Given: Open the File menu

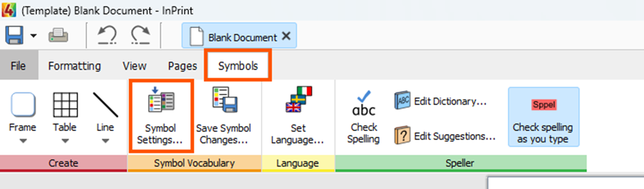Looking at the screenshot, I should pos(18,66).
